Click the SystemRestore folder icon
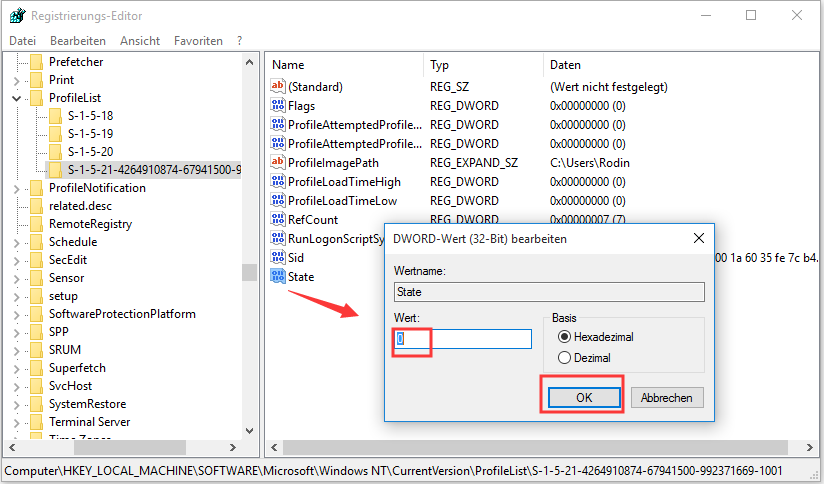The width and height of the screenshot is (824, 484). pyautogui.click(x=37, y=404)
